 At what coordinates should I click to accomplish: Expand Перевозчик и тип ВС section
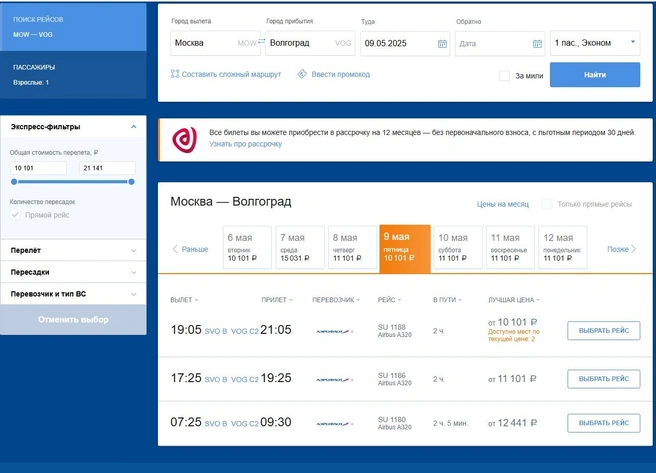[73, 294]
